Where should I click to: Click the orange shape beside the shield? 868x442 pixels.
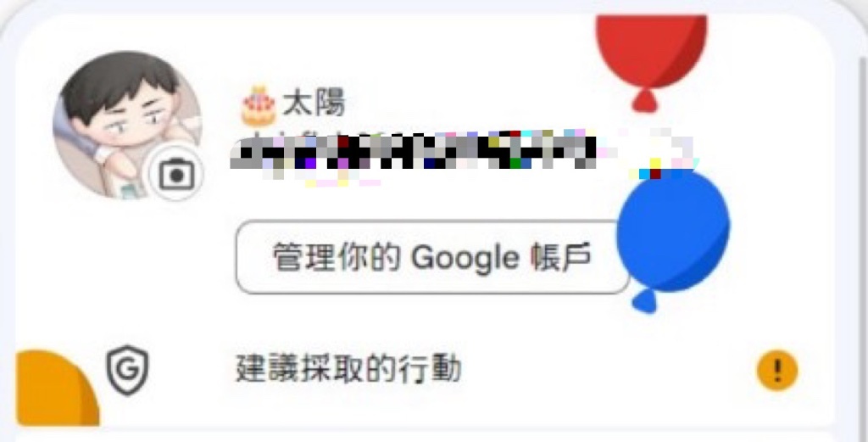click(x=57, y=388)
